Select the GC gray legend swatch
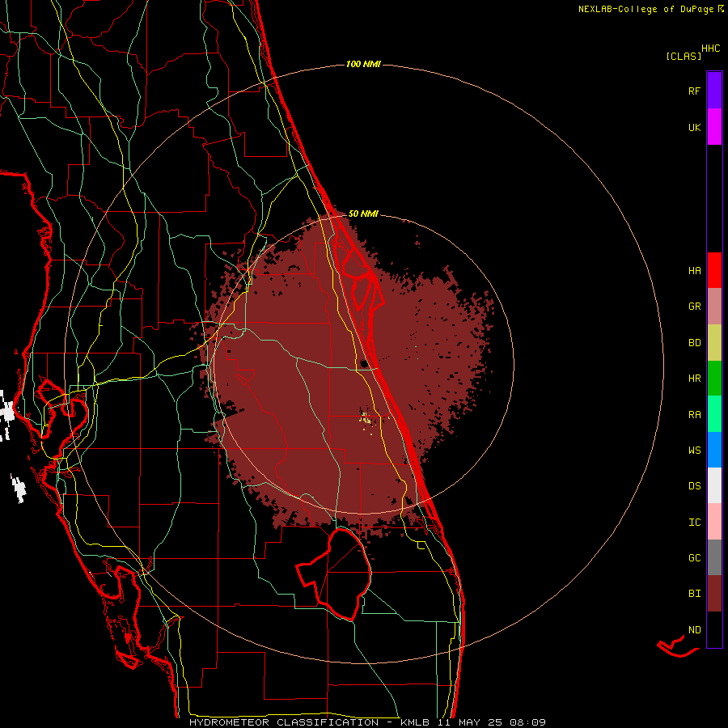 (714, 557)
